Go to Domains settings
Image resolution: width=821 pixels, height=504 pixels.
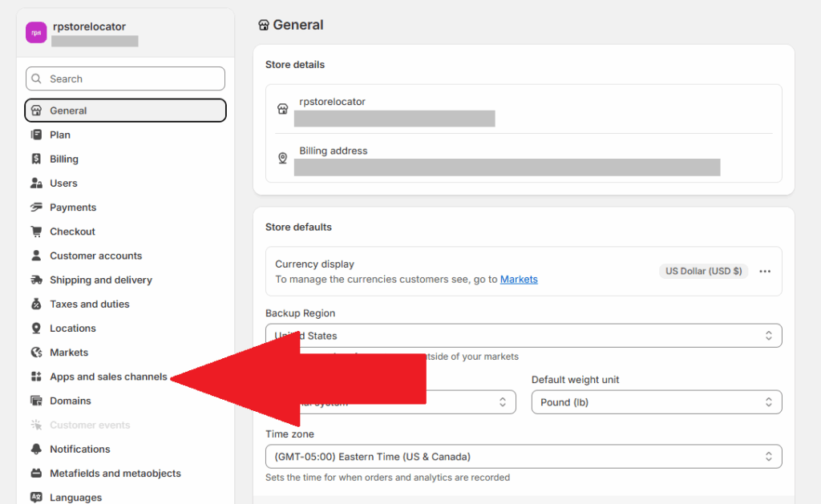point(71,401)
